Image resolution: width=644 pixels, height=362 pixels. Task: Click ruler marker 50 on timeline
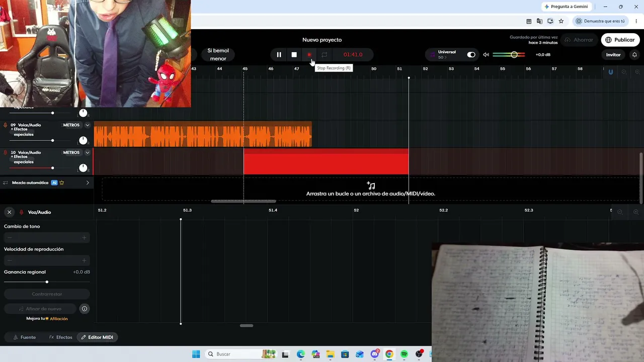click(374, 69)
